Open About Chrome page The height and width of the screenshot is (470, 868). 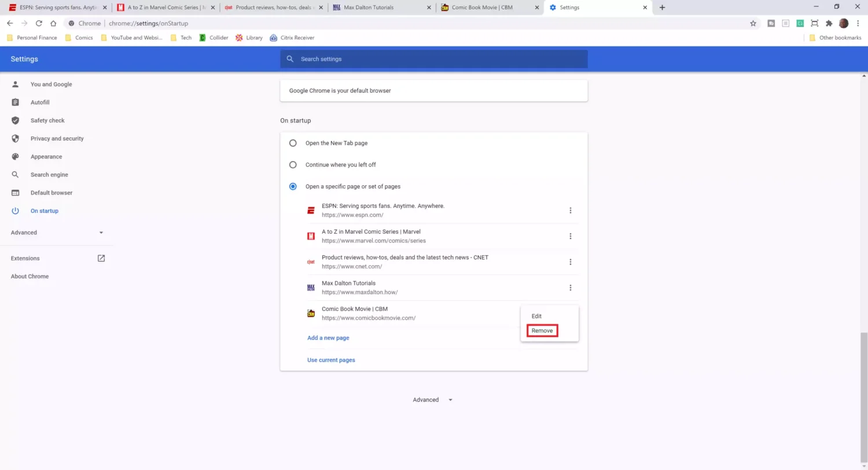(x=30, y=277)
